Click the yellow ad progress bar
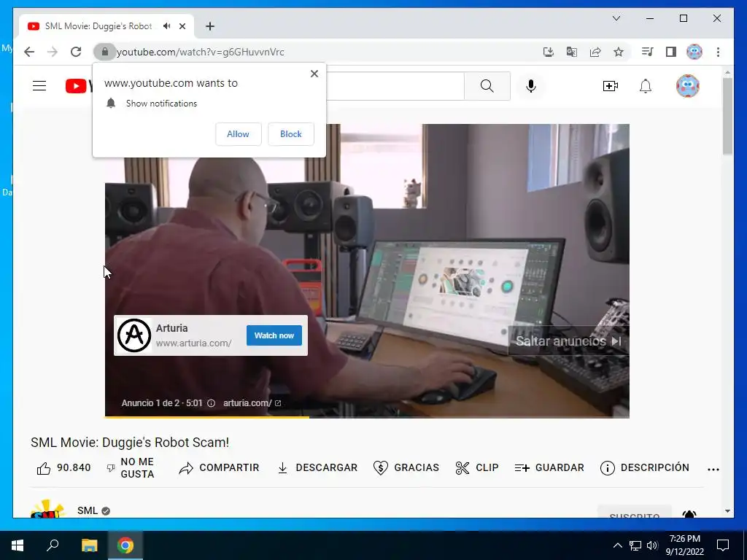This screenshot has width=747, height=560. [206, 417]
